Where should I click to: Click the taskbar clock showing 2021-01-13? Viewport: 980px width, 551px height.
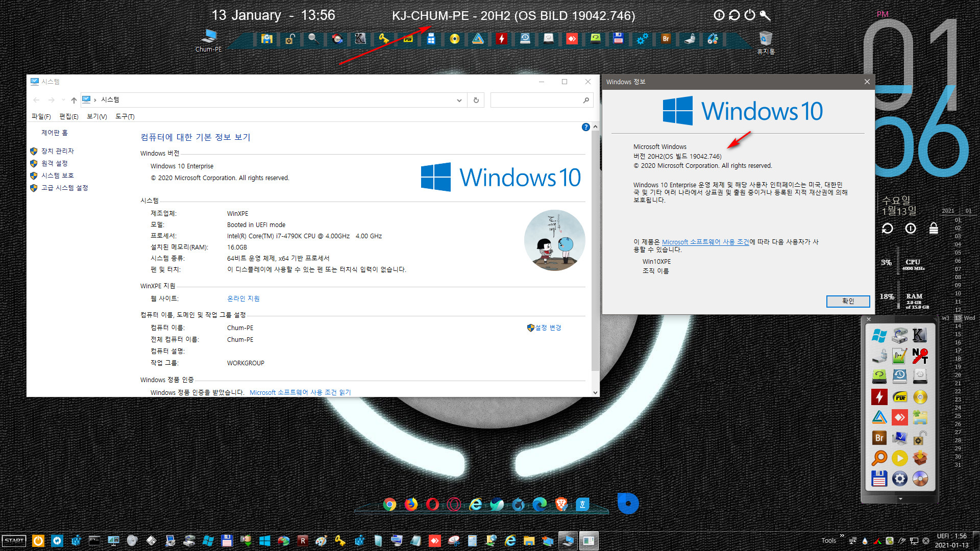(951, 541)
